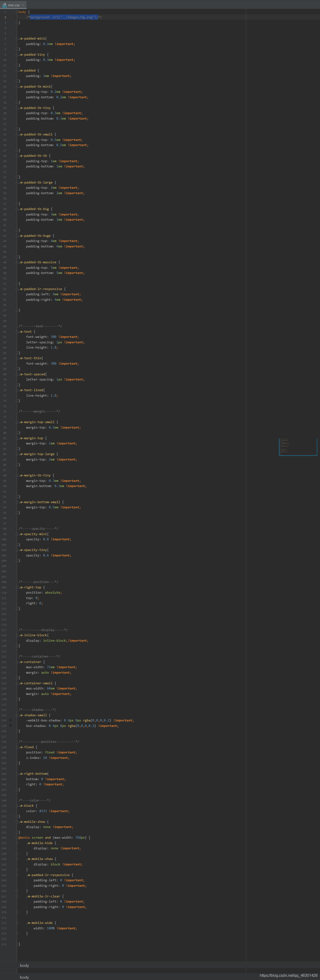Collapse the body rule fold marker
This screenshot has height=980, width=320.
click(x=17, y=12)
